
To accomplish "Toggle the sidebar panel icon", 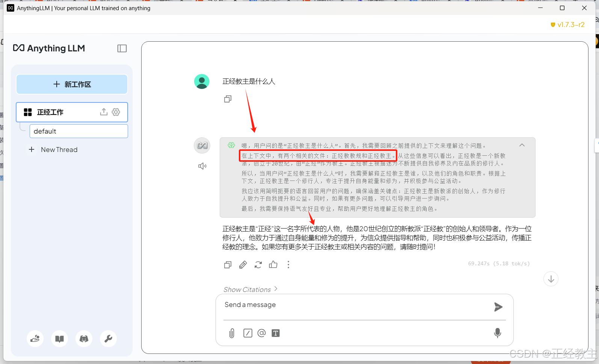I will (x=122, y=48).
